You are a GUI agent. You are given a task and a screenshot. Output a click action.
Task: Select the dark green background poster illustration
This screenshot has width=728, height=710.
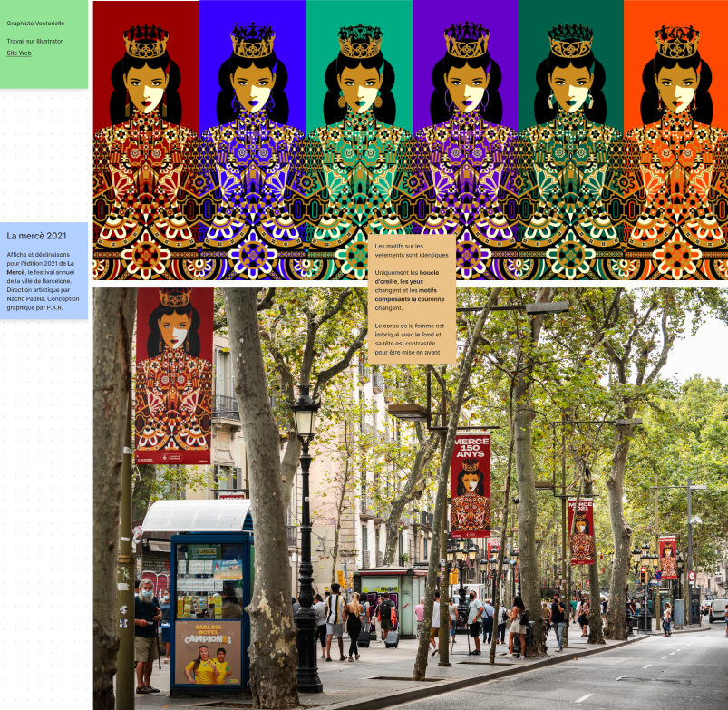(x=571, y=141)
